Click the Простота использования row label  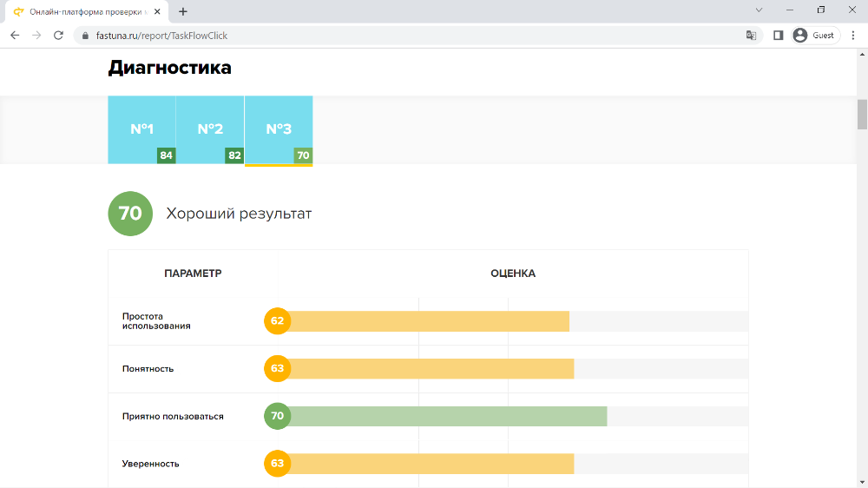156,321
